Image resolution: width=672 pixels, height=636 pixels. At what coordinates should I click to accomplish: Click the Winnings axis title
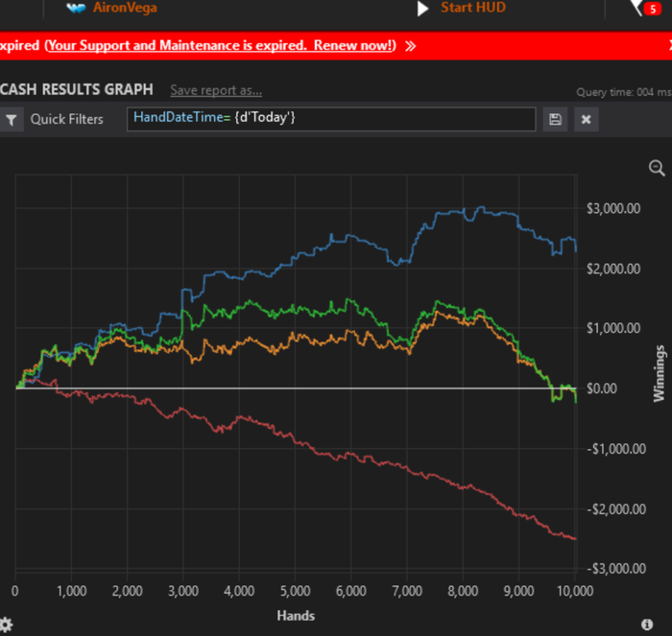tap(659, 373)
